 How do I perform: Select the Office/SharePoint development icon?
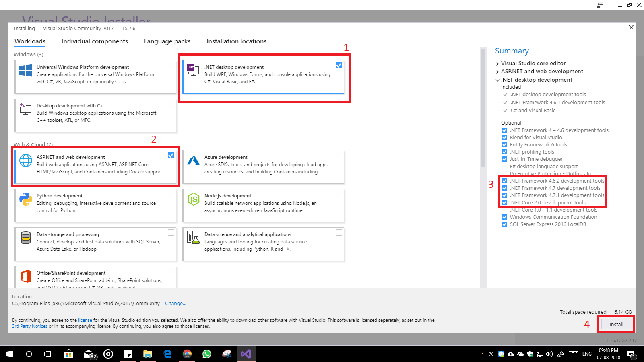(26, 276)
